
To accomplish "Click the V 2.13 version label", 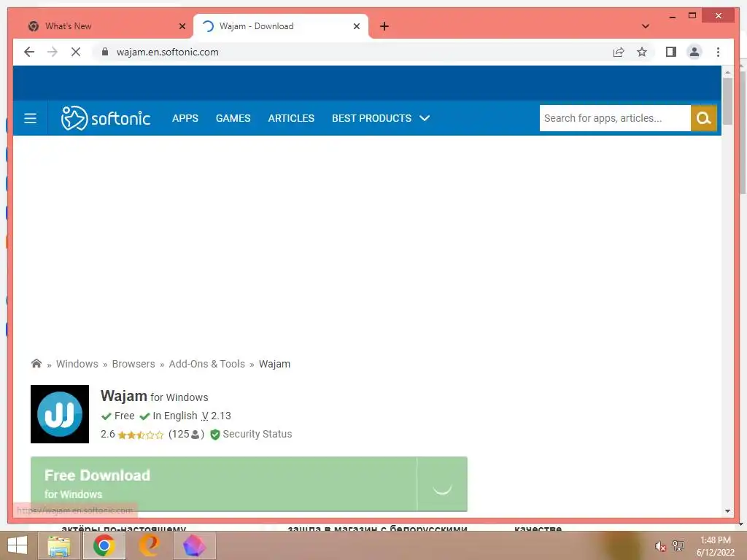I will [216, 416].
